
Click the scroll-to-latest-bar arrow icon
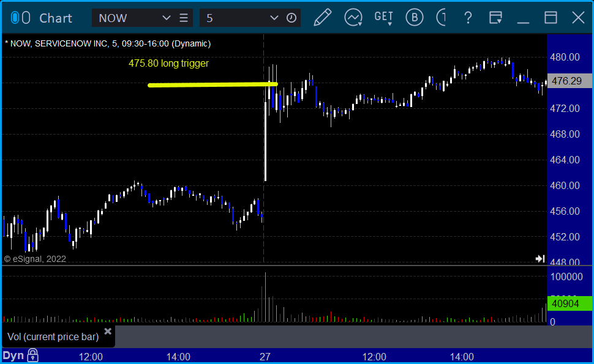click(540, 259)
